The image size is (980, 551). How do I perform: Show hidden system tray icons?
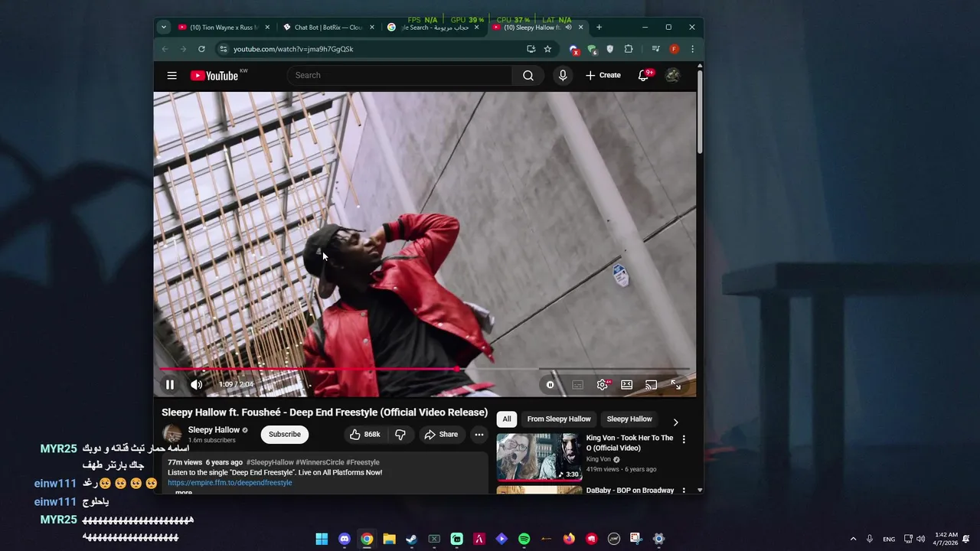click(x=853, y=539)
